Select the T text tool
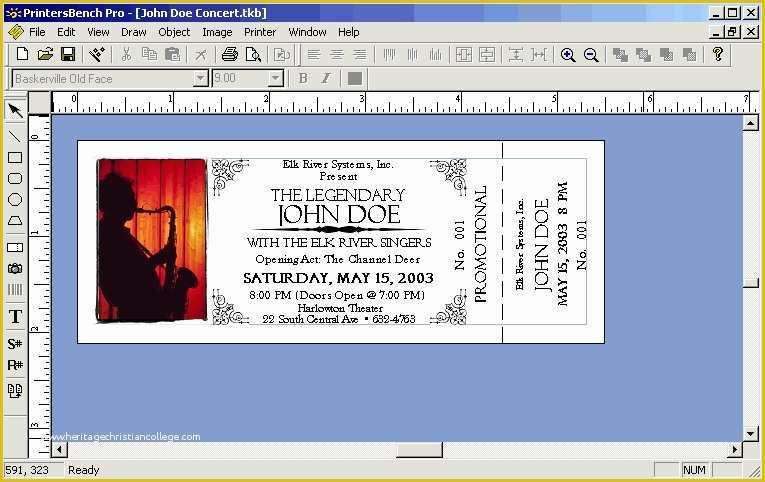 point(15,317)
